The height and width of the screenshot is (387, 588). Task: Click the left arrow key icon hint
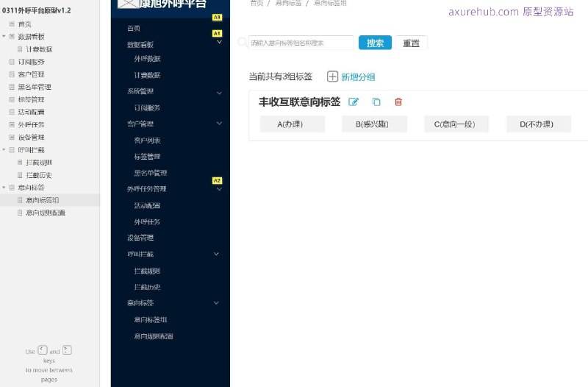(x=43, y=350)
